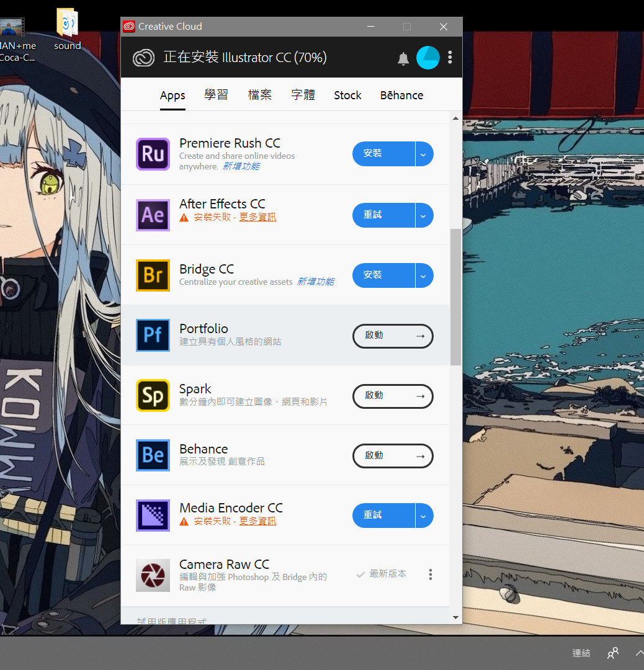The image size is (644, 670).
Task: Expand the Bridge CC install dropdown arrow
Action: (424, 275)
